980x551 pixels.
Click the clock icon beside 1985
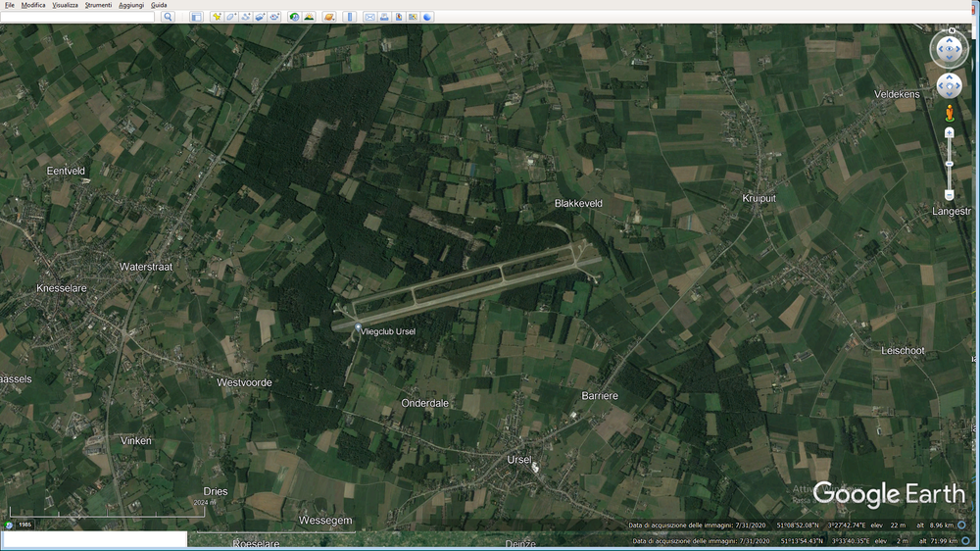(9, 525)
